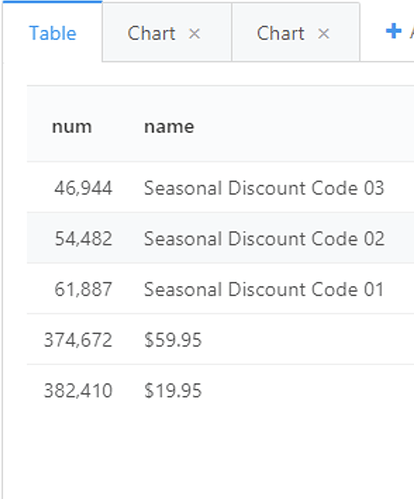This screenshot has height=499, width=414.
Task: Close the first Chart tab
Action: [194, 34]
